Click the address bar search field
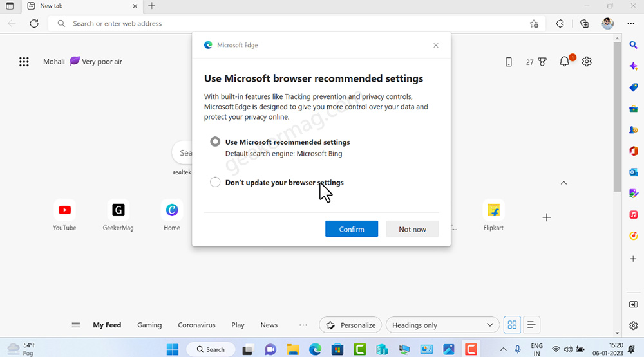Image resolution: width=644 pixels, height=357 pixels. [296, 24]
